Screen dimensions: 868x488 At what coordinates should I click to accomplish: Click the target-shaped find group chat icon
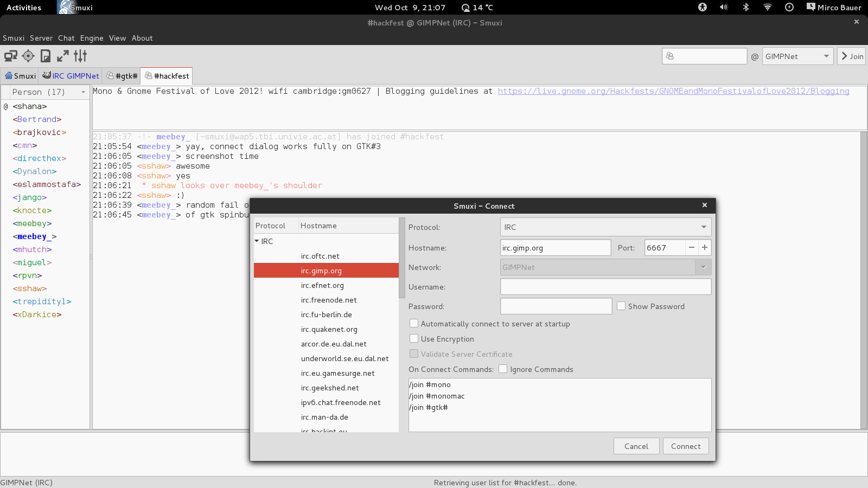click(x=28, y=56)
